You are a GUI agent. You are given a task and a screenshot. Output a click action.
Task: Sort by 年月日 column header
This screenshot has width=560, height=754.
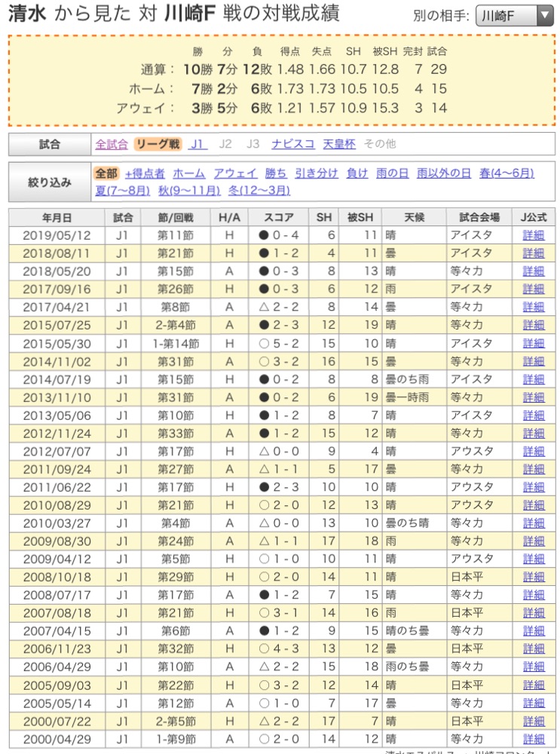coord(57,217)
